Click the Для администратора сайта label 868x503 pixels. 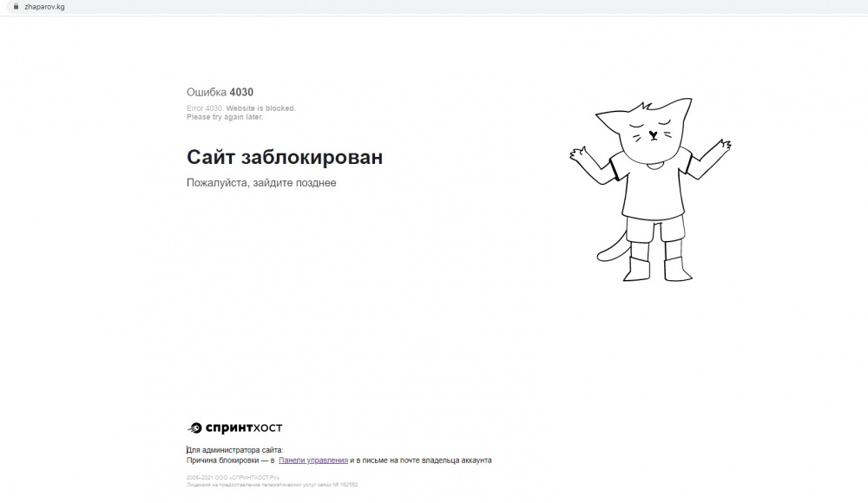pos(234,450)
